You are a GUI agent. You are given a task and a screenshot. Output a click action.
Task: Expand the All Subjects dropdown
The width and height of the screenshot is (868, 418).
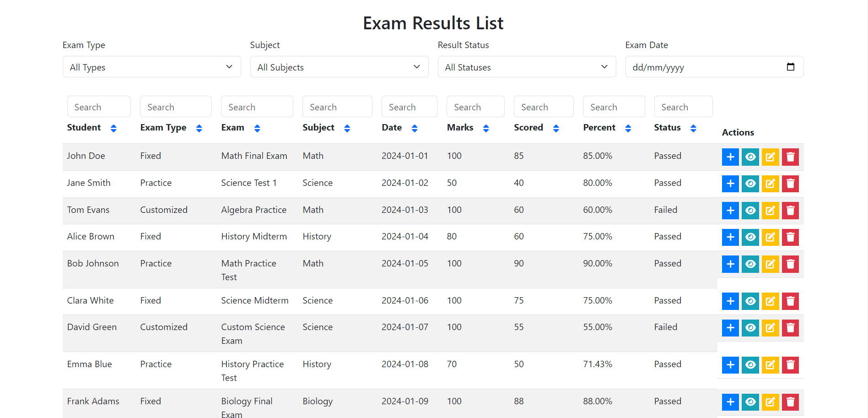(x=339, y=67)
